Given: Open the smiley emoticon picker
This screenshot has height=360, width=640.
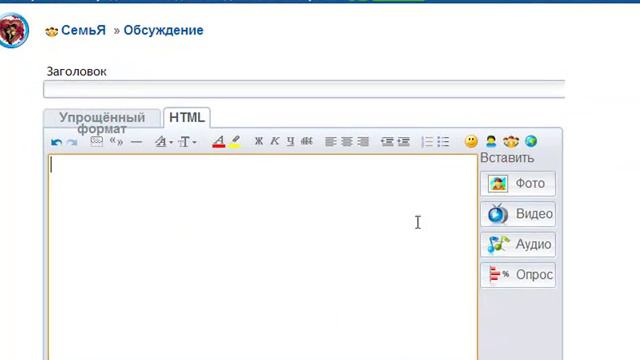Looking at the screenshot, I should point(471,142).
